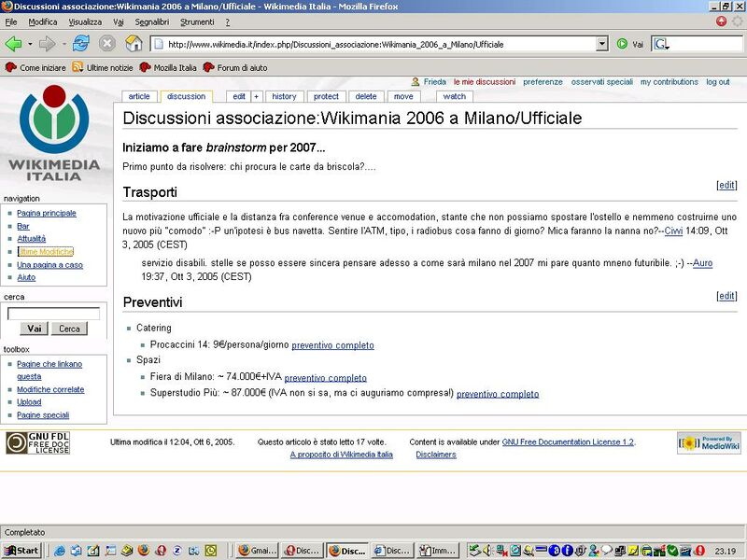Image resolution: width=747 pixels, height=560 pixels.
Task: Switch to the history tab
Action: click(x=284, y=96)
